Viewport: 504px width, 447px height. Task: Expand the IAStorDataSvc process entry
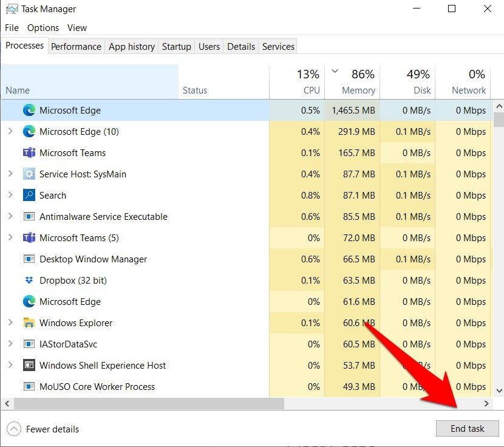click(10, 344)
